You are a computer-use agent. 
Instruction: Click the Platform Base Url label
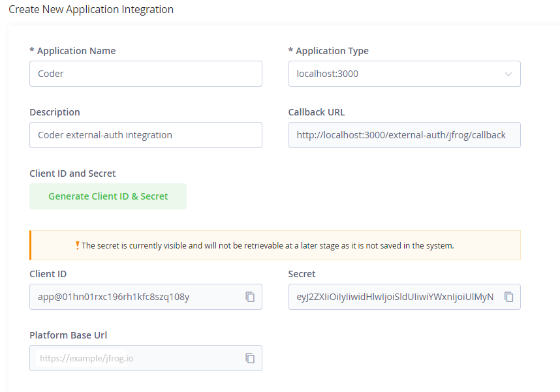tap(69, 335)
